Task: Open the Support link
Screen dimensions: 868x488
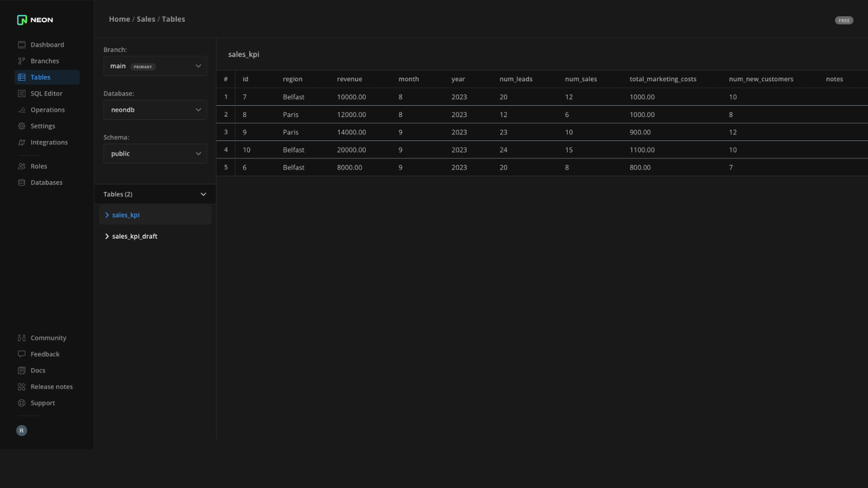Action: tap(43, 403)
